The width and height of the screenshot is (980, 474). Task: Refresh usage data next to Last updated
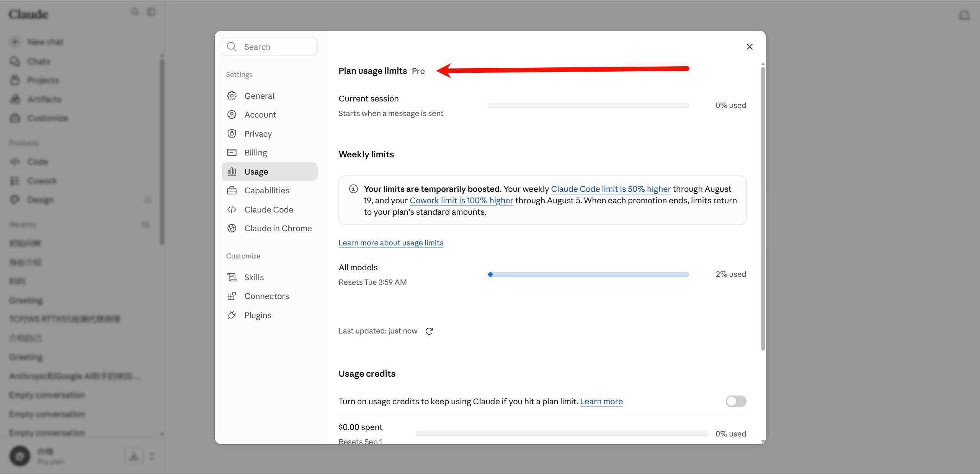[x=429, y=331]
